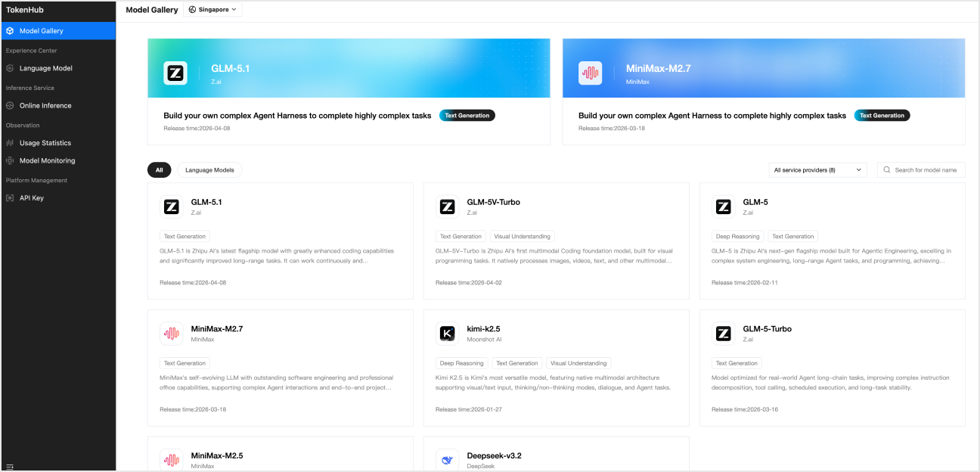Click the Search for model name field
The height and width of the screenshot is (472, 980).
click(x=921, y=170)
